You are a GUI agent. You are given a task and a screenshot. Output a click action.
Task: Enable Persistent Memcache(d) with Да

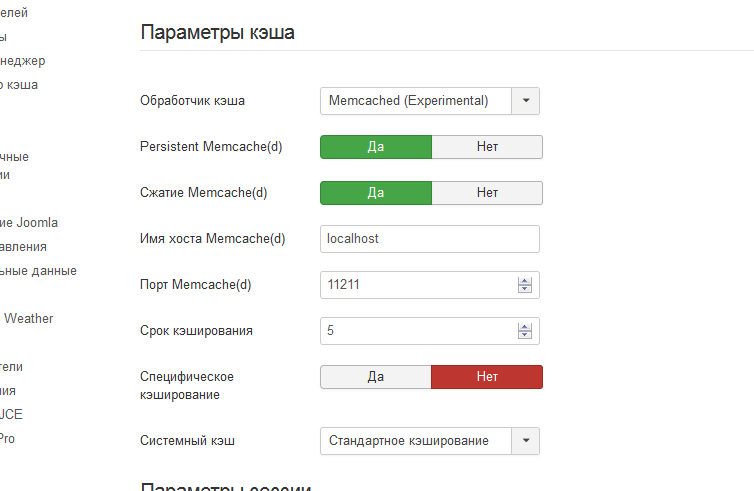pyautogui.click(x=376, y=147)
